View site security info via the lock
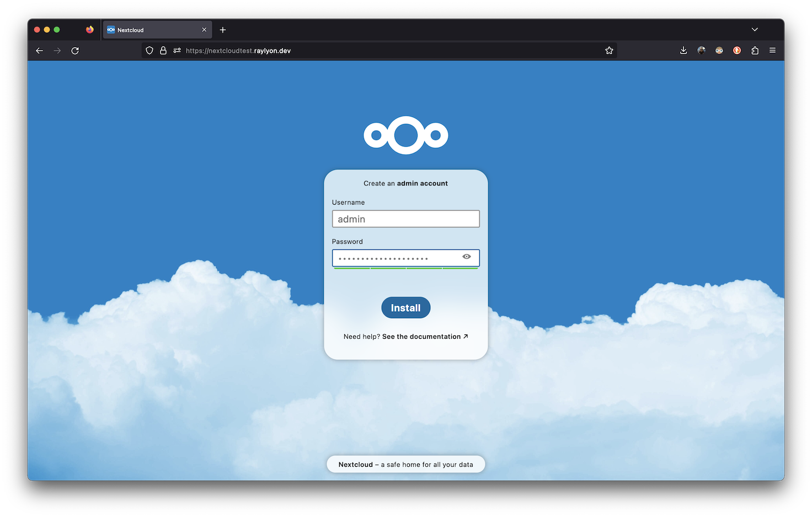The width and height of the screenshot is (812, 517). coord(163,50)
